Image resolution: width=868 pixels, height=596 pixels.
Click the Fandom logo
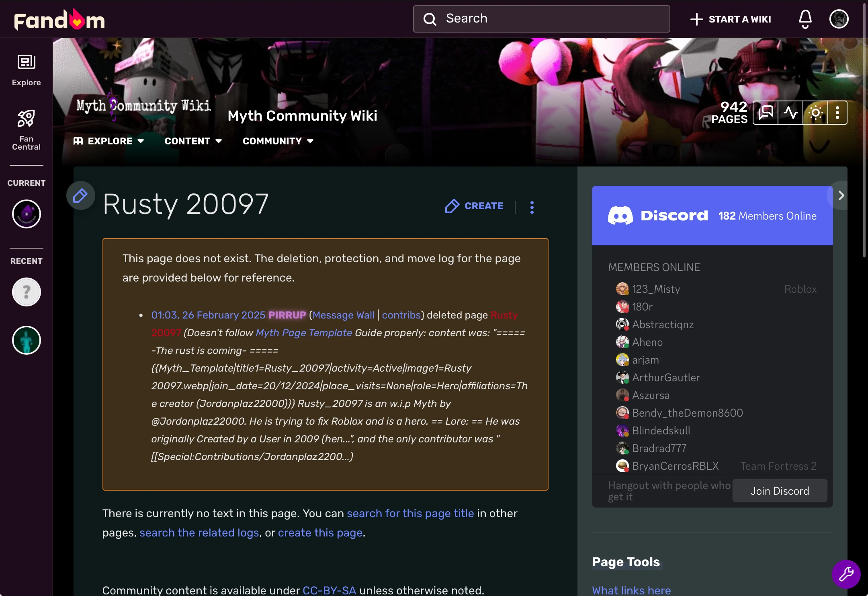click(x=59, y=19)
